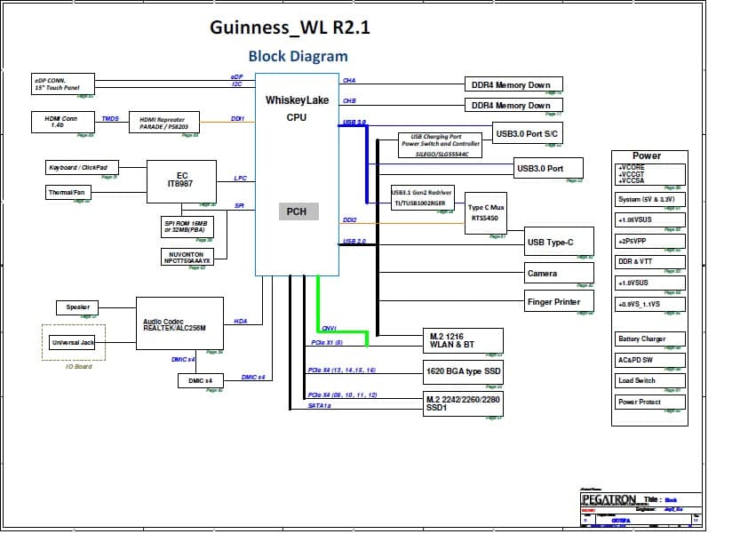Image resolution: width=756 pixels, height=534 pixels.
Task: Select the eDP CONN 15" Touch Panel box
Action: click(x=63, y=84)
